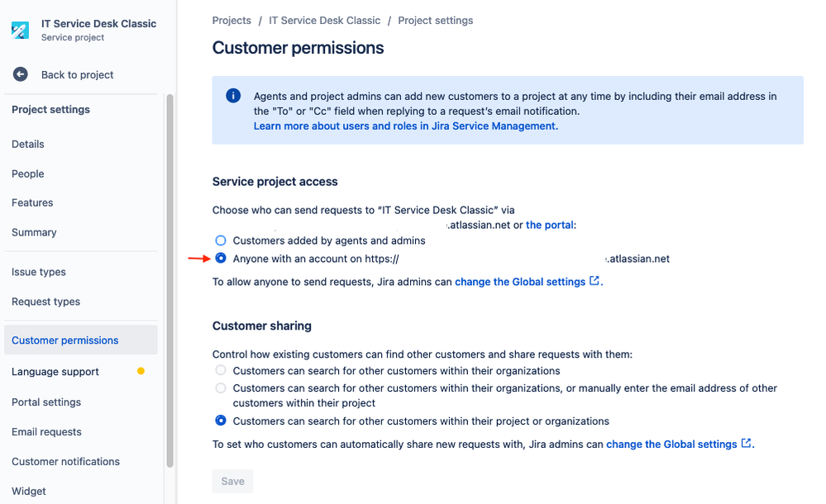Go to Request types settings
The image size is (826, 504).
[46, 302]
